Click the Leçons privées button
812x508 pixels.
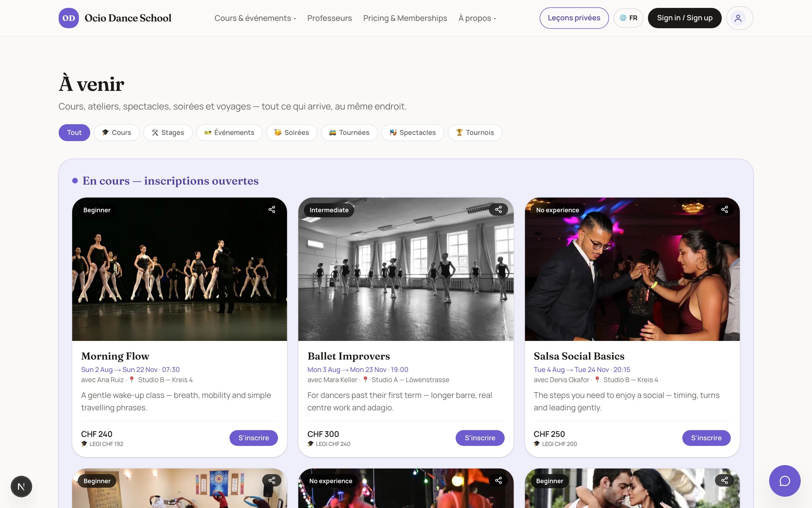(x=574, y=18)
